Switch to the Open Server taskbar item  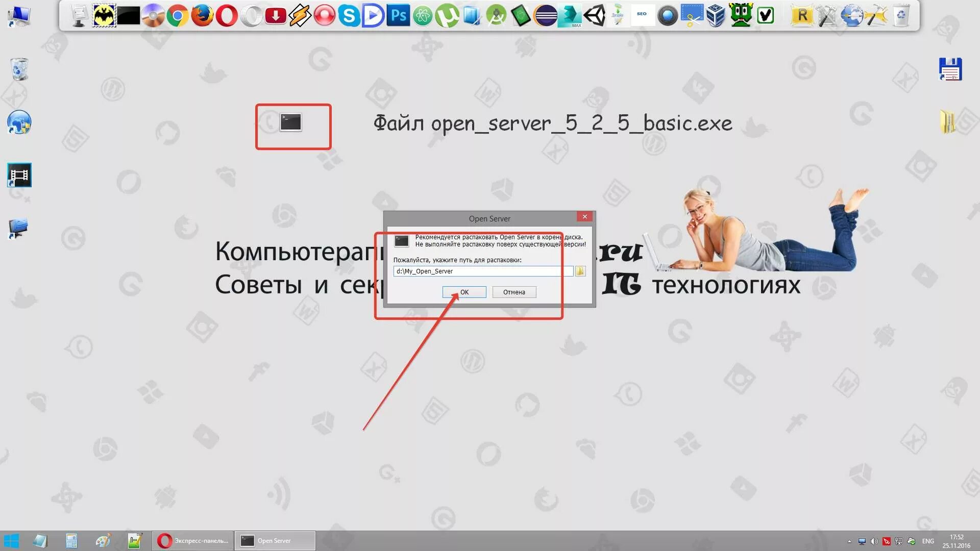point(275,540)
